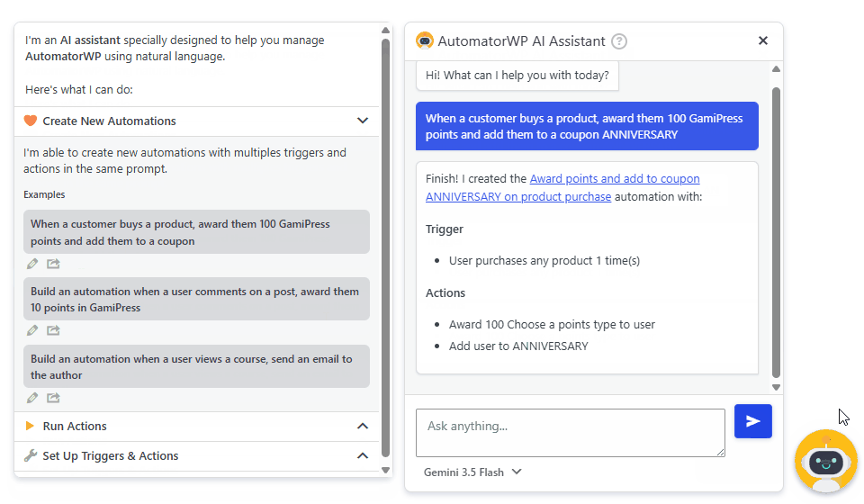Click the down arrow of the left panel scrollbar
Screen dimensions: 864x504
point(386,471)
